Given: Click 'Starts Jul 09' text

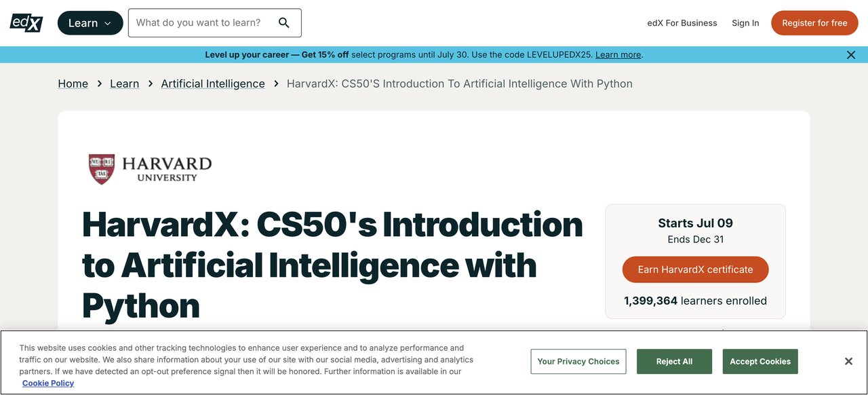Looking at the screenshot, I should point(695,223).
